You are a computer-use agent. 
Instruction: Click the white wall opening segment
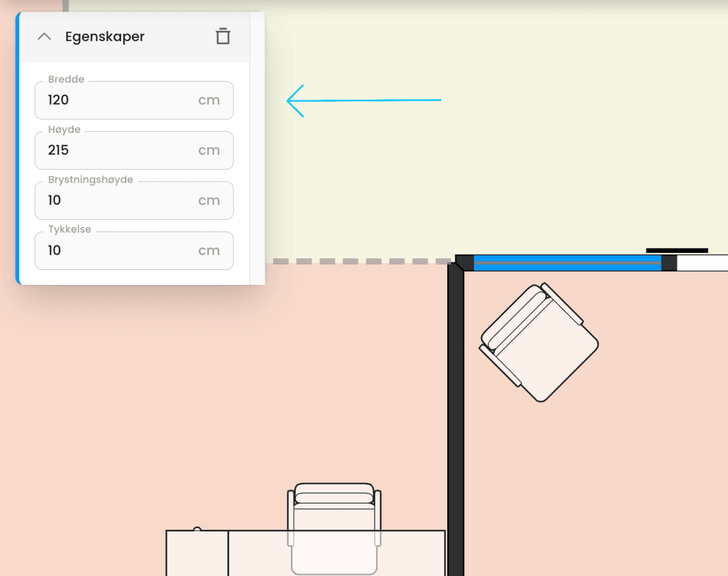click(x=702, y=263)
